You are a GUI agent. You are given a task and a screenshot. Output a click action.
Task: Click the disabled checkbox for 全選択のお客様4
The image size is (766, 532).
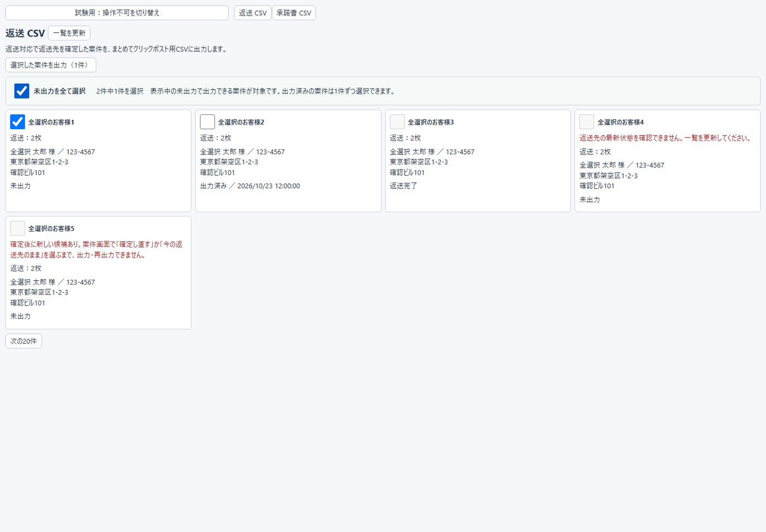click(x=587, y=122)
